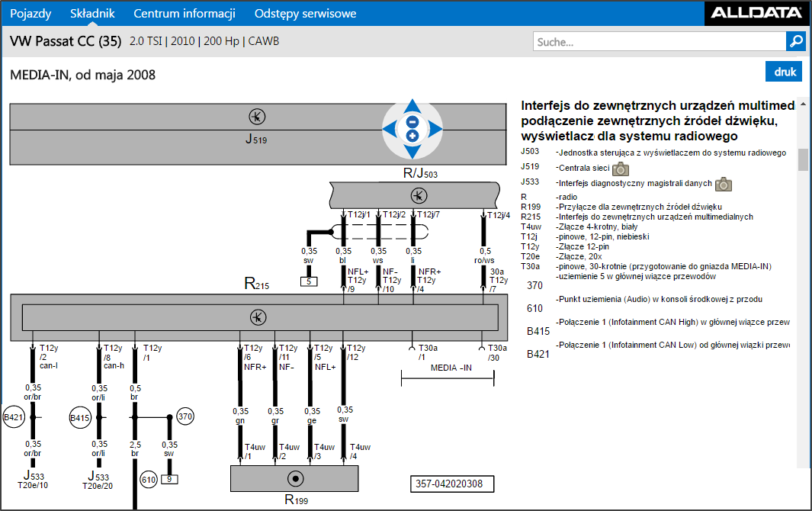The width and height of the screenshot is (812, 511).
Task: Click the J533 T20e/10 connector label
Action: (33, 480)
